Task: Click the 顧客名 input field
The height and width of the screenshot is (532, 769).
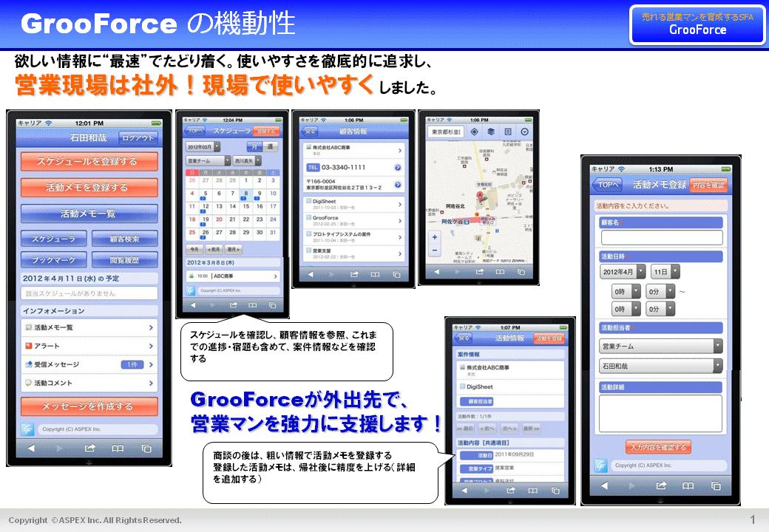Action: (x=662, y=238)
